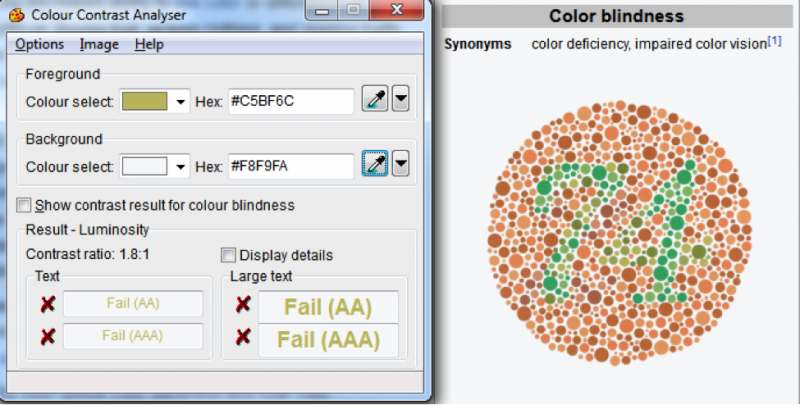Click the Ishihara colour blindness test image
This screenshot has width=800, height=405.
tap(622, 228)
